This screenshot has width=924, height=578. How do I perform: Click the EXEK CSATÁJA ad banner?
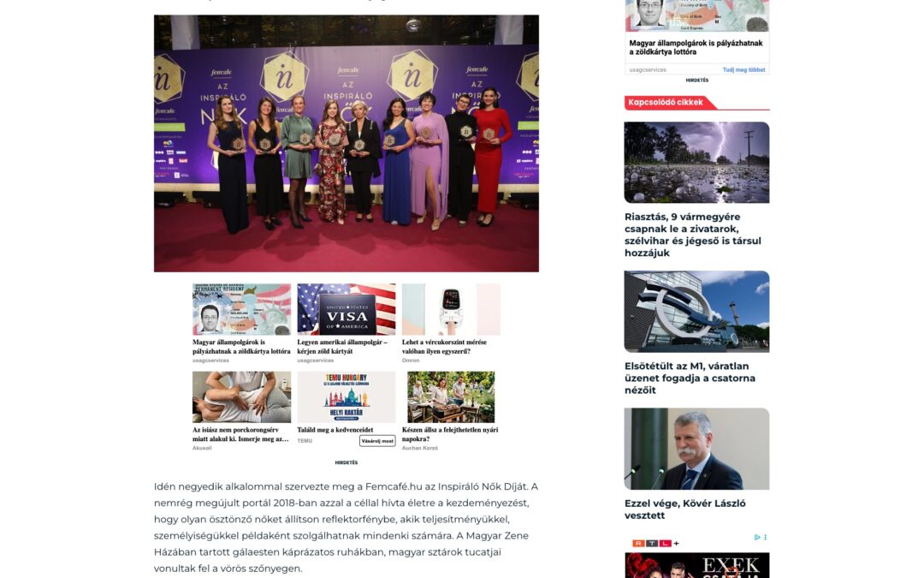click(696, 565)
